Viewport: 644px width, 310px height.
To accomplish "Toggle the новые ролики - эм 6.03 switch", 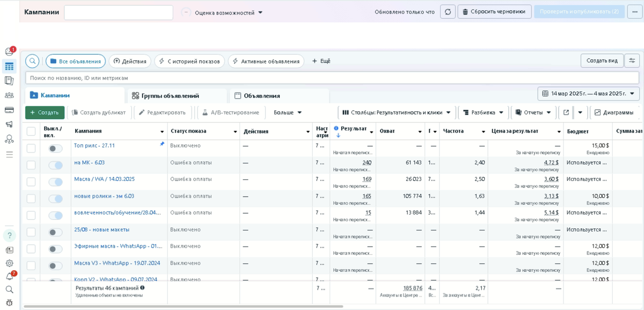I will (x=55, y=199).
